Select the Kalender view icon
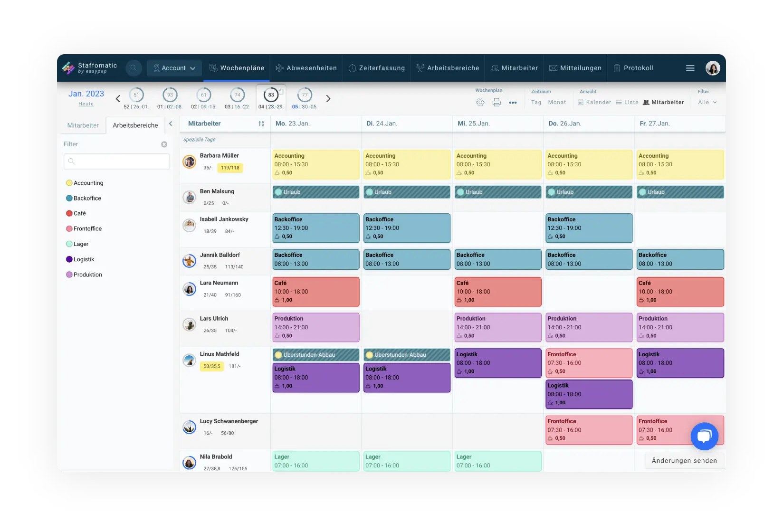Image resolution: width=783 pixels, height=532 pixels. (x=594, y=102)
